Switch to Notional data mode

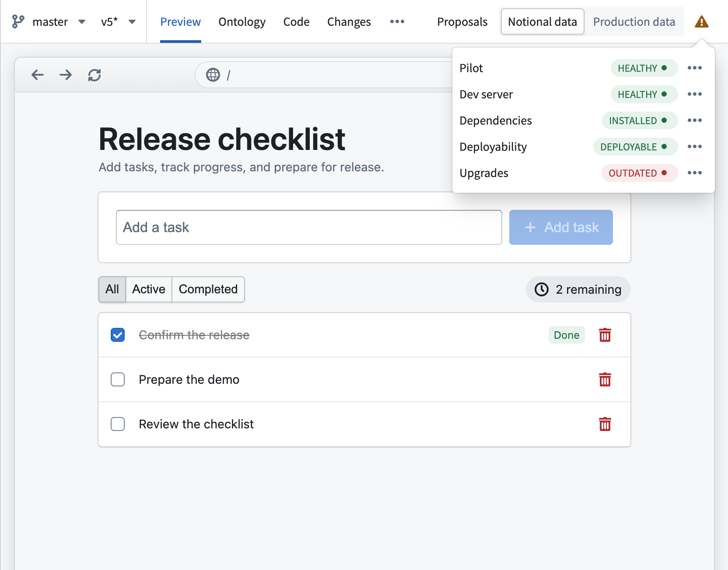point(542,21)
